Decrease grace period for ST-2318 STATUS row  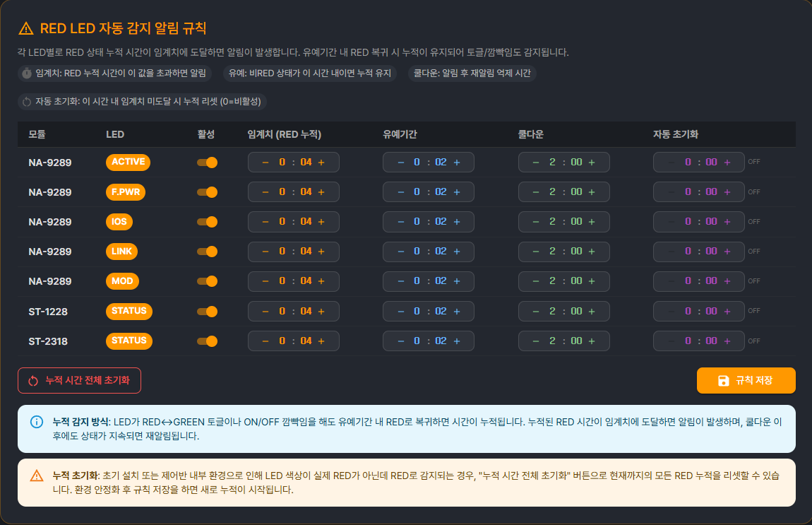(x=401, y=341)
